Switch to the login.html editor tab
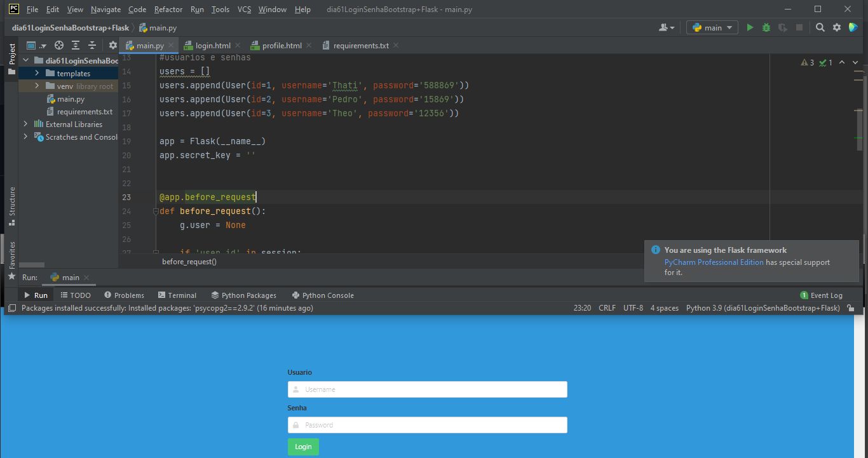 point(212,46)
